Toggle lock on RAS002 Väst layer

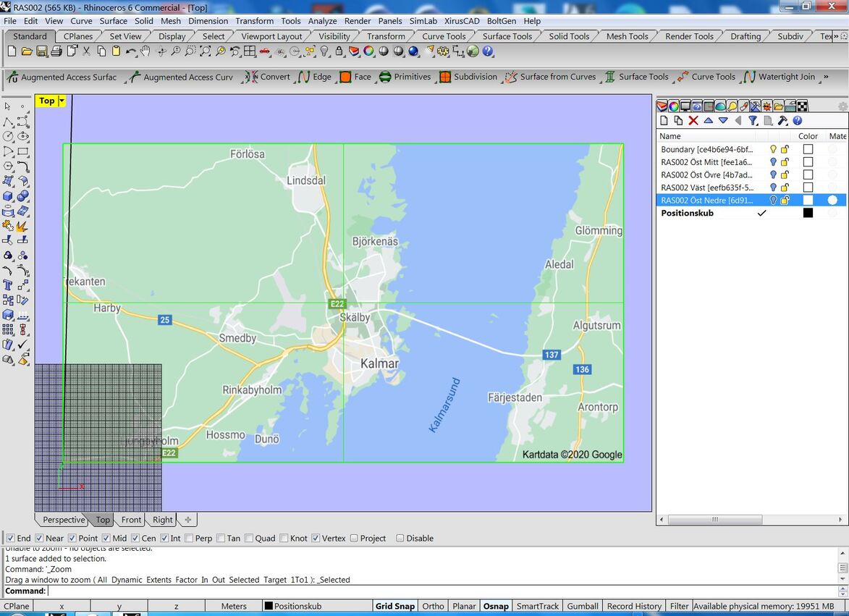click(785, 187)
